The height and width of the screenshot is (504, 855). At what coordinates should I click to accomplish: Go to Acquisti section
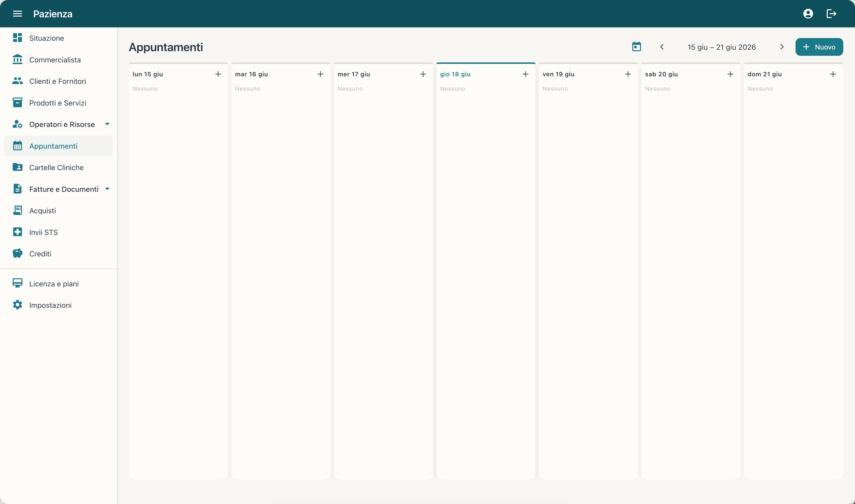(58, 211)
